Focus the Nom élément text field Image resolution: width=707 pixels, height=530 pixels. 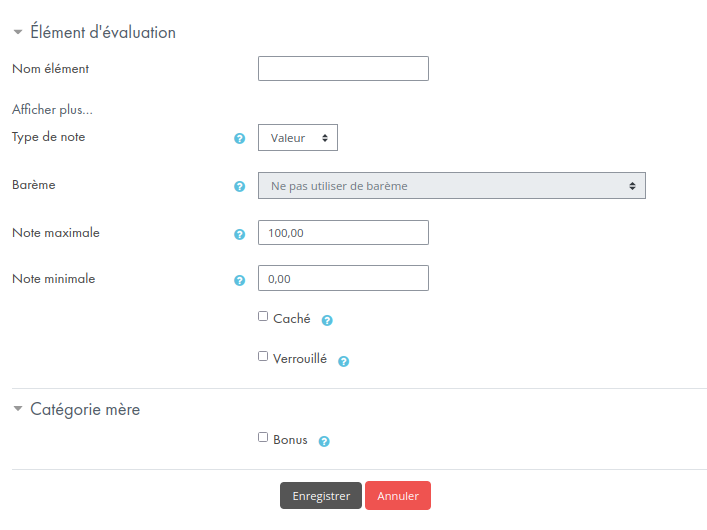343,69
